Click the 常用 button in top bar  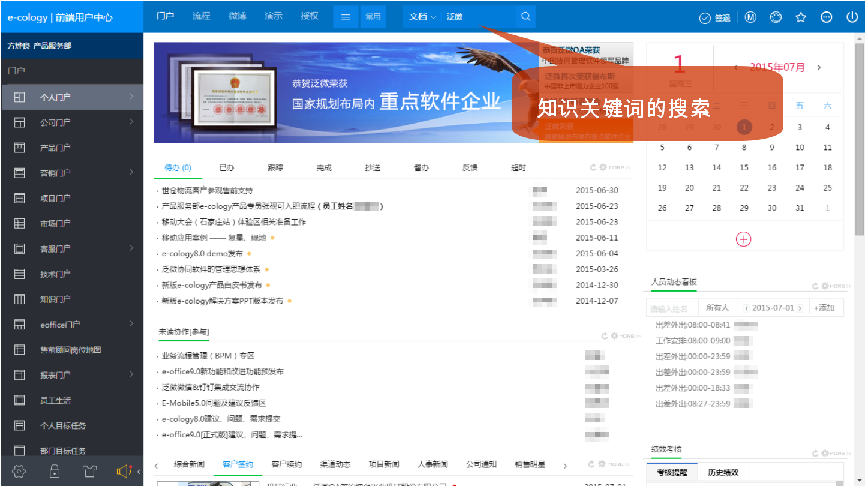[x=373, y=17]
